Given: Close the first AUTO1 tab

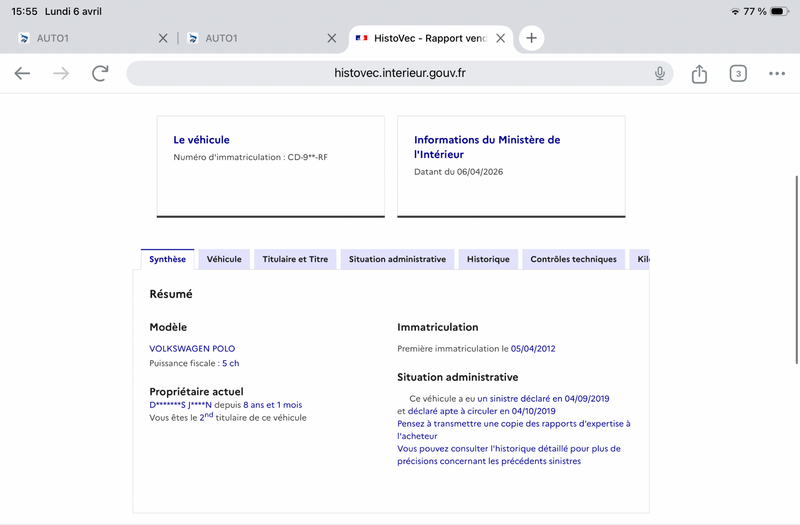Looking at the screenshot, I should click(163, 38).
